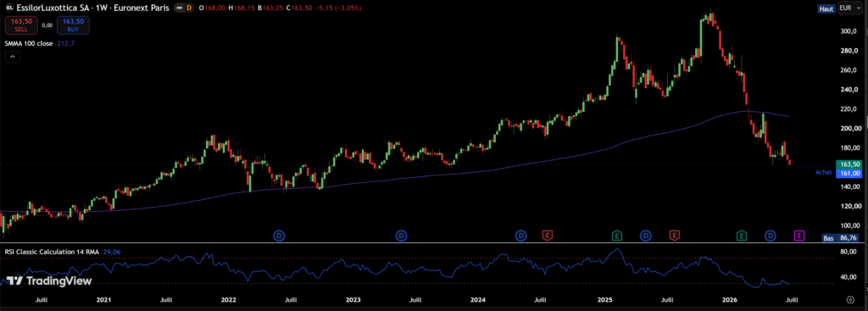Open the 2023 dividend D marker
868x311 pixels.
pyautogui.click(x=401, y=236)
